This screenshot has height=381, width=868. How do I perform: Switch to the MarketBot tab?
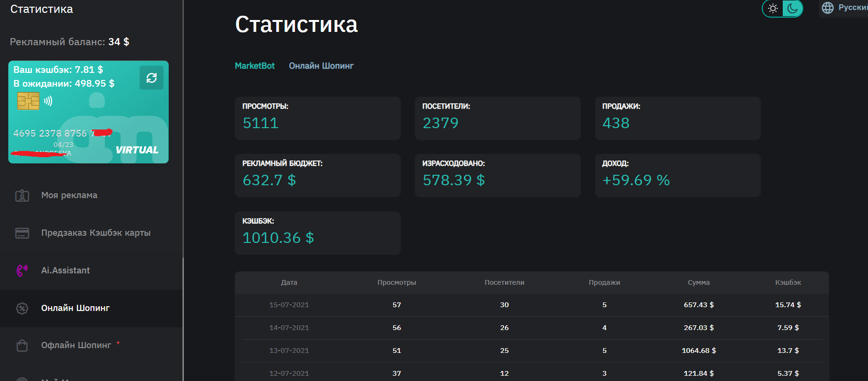(x=254, y=66)
